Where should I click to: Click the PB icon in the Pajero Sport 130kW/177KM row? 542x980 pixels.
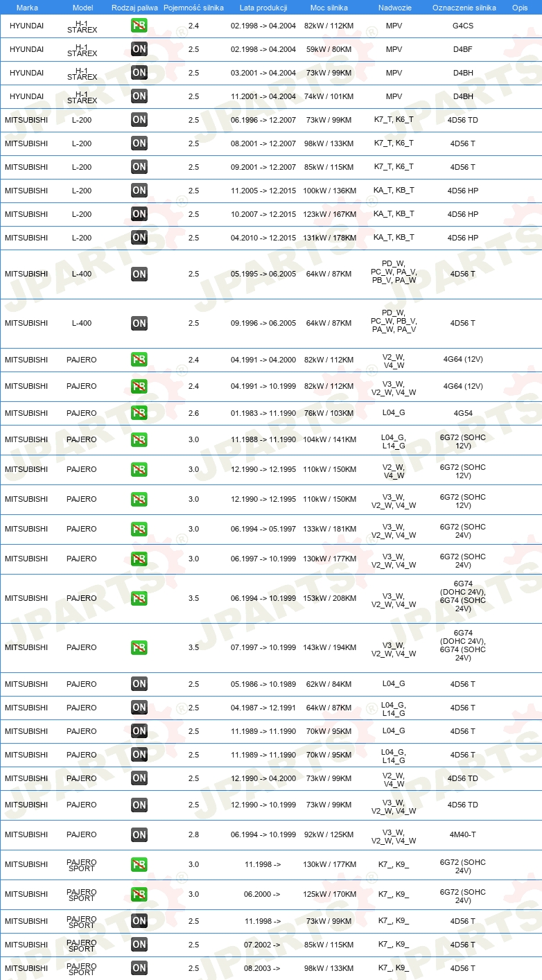[x=139, y=864]
